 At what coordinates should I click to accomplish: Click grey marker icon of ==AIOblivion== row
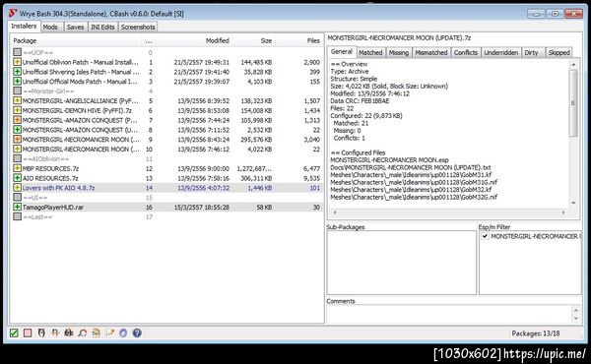[x=17, y=158]
